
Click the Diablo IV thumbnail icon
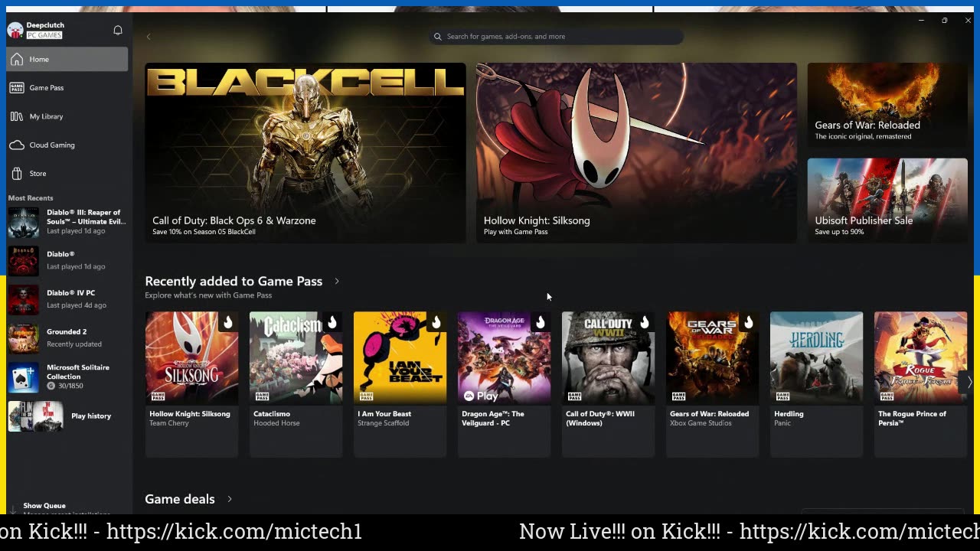23,299
